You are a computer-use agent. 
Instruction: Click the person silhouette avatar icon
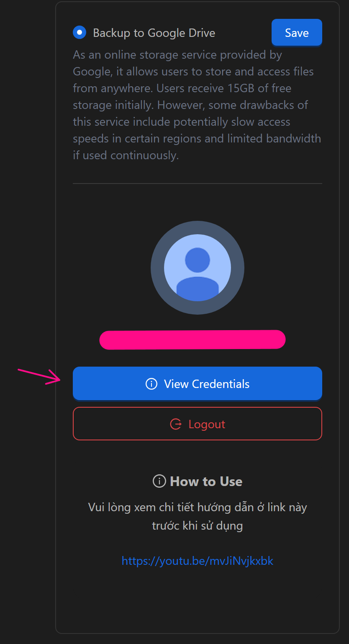198,268
